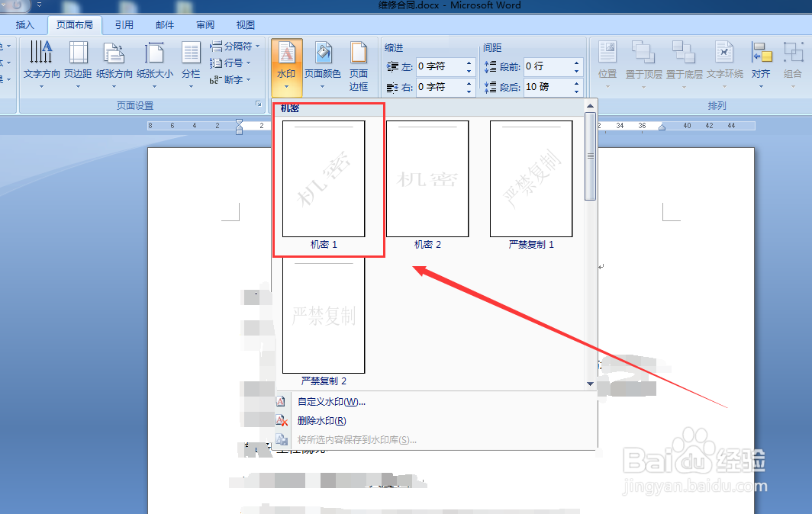Choose Paper Orientation (纸张方向)
Screen dimensions: 812x514
click(114, 64)
